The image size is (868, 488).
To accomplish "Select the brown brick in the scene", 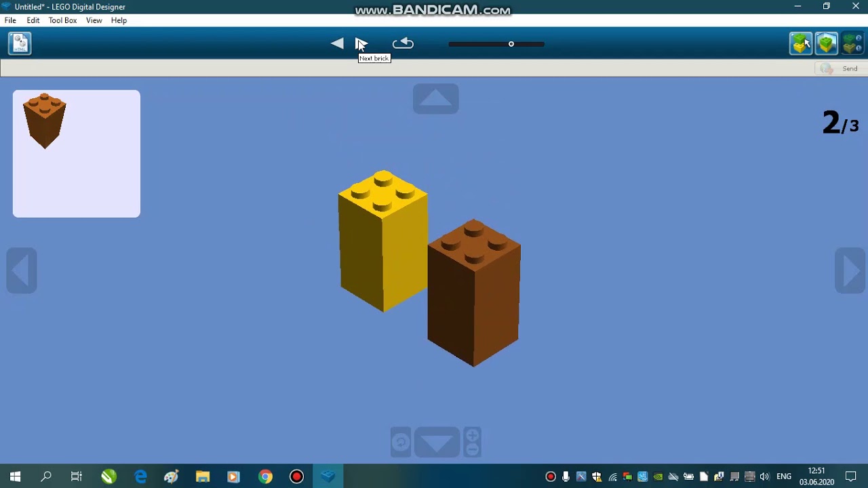I will pos(474,293).
